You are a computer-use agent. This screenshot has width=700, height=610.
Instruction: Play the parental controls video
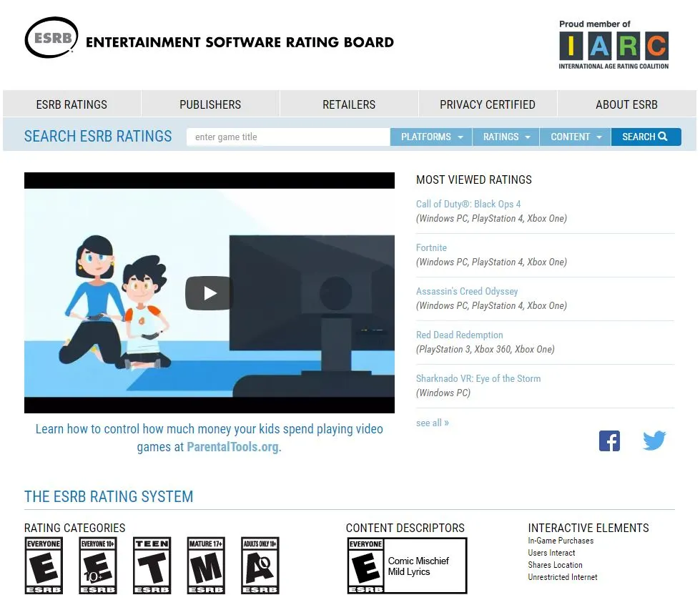coord(209,292)
